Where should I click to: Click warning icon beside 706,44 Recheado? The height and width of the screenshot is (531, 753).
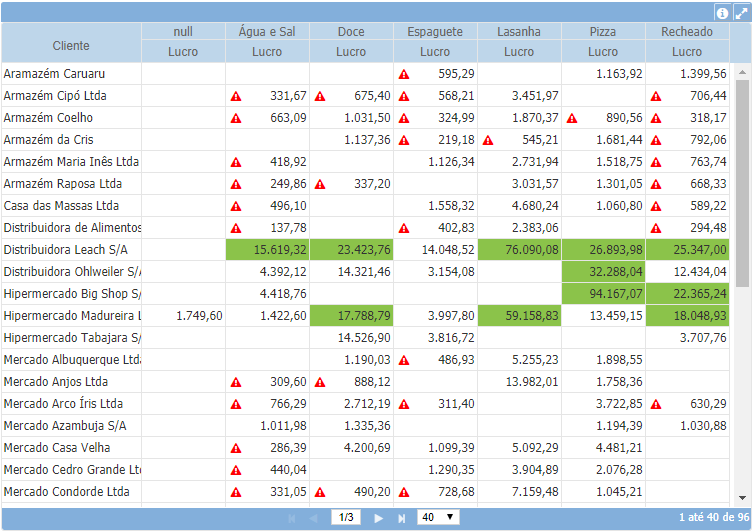coord(656,97)
